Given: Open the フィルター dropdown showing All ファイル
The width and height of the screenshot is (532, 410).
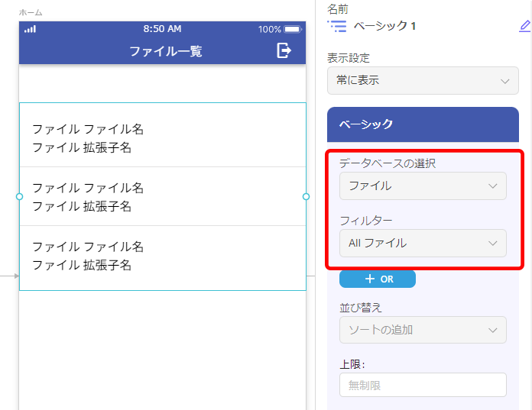Looking at the screenshot, I should (x=423, y=243).
